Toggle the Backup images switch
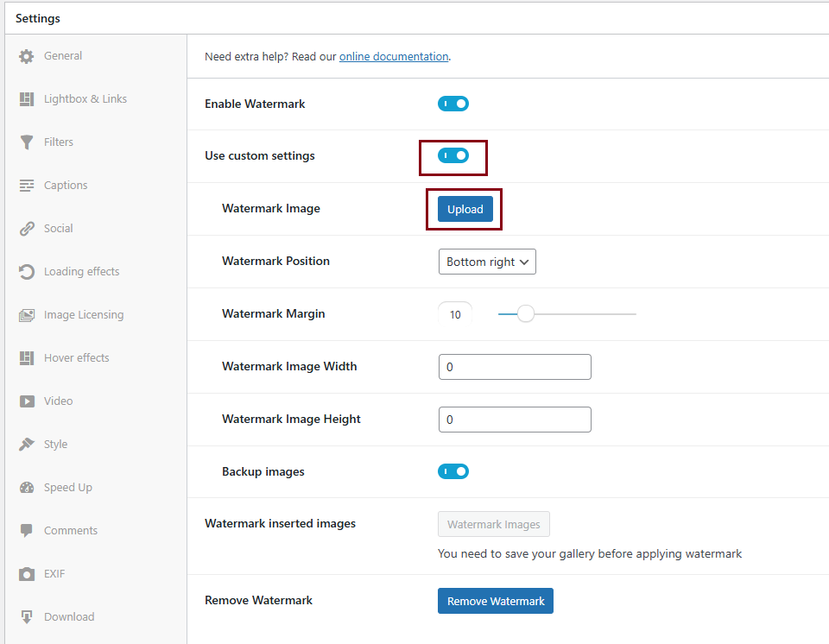The height and width of the screenshot is (644, 829). click(453, 471)
